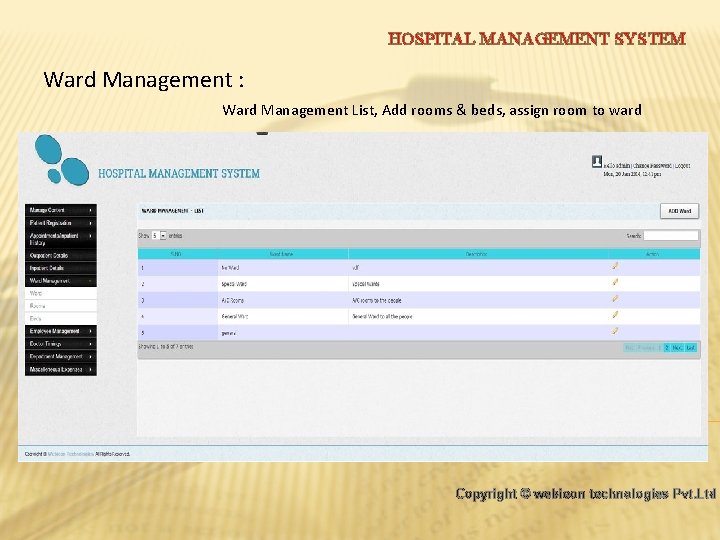Screen dimensions: 720x540
Task: Click the Previous pagination button
Action: (x=646, y=348)
